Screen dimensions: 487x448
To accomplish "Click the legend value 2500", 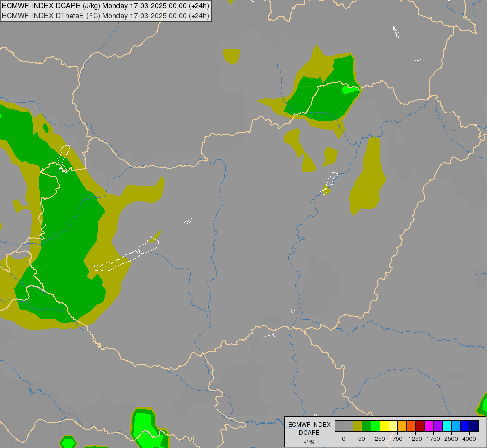I will click(451, 439).
